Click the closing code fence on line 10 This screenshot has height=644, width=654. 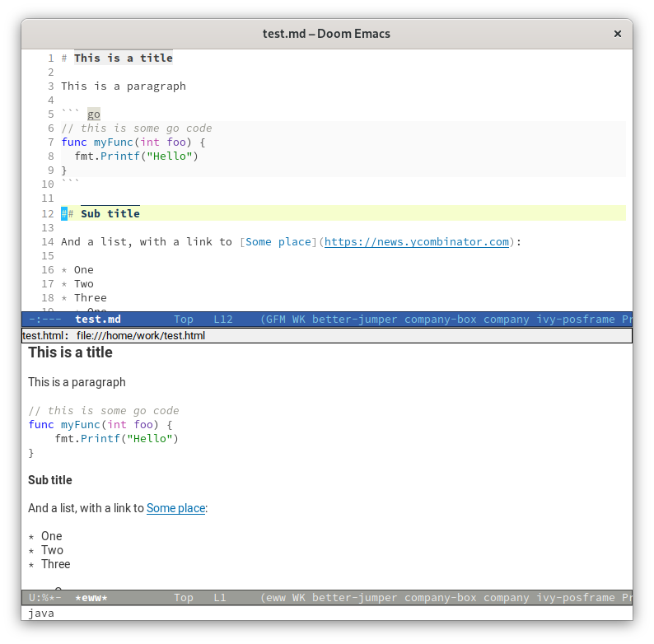coord(70,182)
